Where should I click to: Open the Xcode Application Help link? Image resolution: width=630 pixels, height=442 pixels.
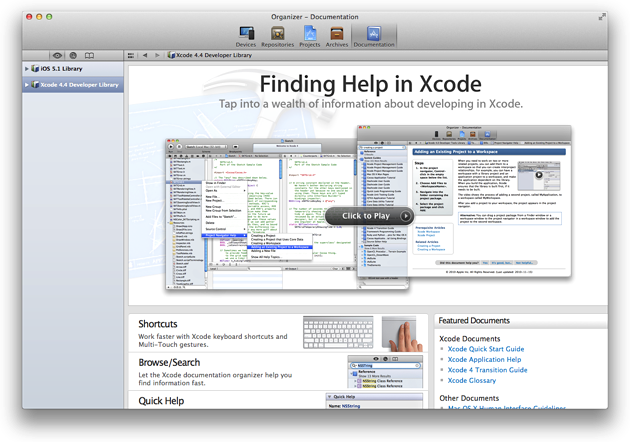(484, 360)
